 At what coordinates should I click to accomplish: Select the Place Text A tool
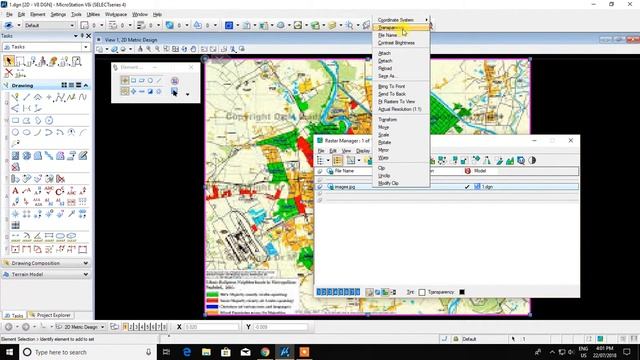point(15,191)
